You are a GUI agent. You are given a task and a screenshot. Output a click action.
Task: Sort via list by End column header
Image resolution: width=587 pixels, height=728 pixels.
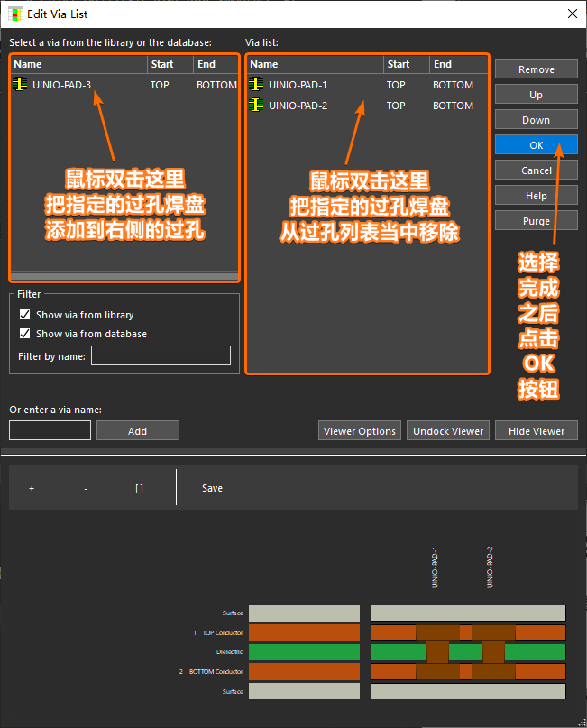[x=458, y=64]
